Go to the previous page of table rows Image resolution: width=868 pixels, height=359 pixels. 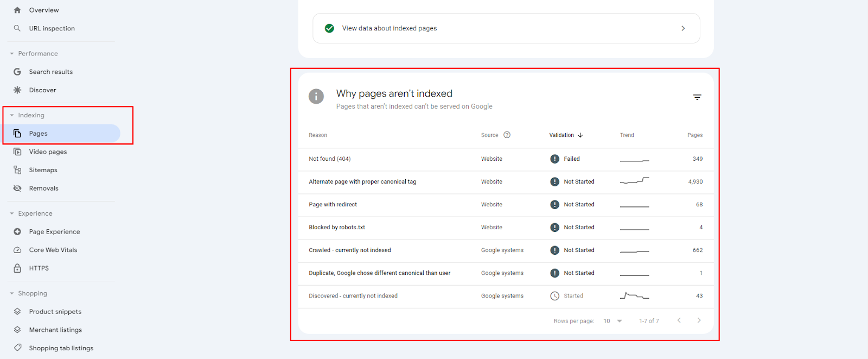(x=679, y=320)
